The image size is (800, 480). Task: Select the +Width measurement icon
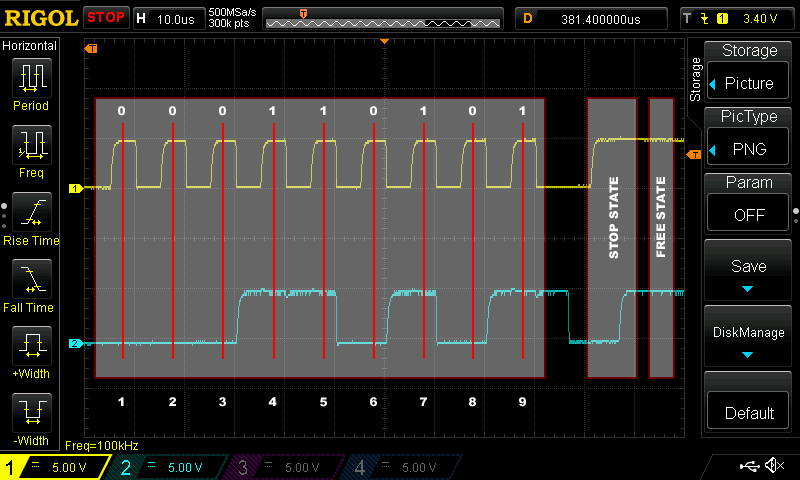pyautogui.click(x=32, y=346)
